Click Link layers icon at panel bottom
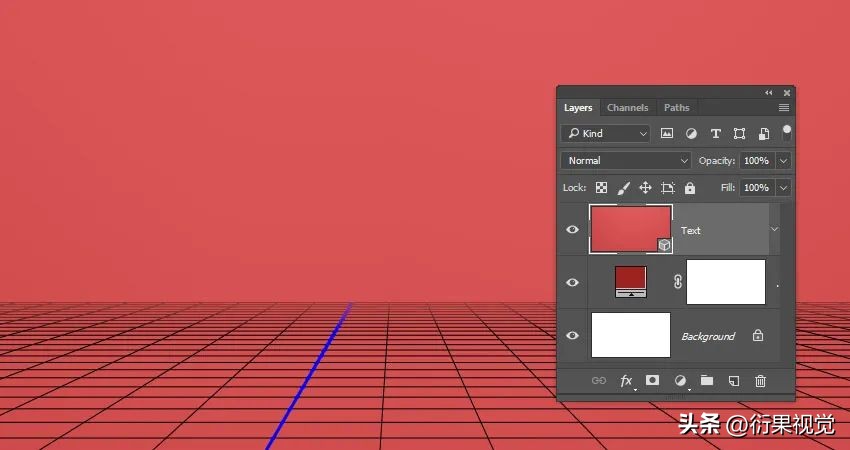The width and height of the screenshot is (850, 450). point(598,381)
